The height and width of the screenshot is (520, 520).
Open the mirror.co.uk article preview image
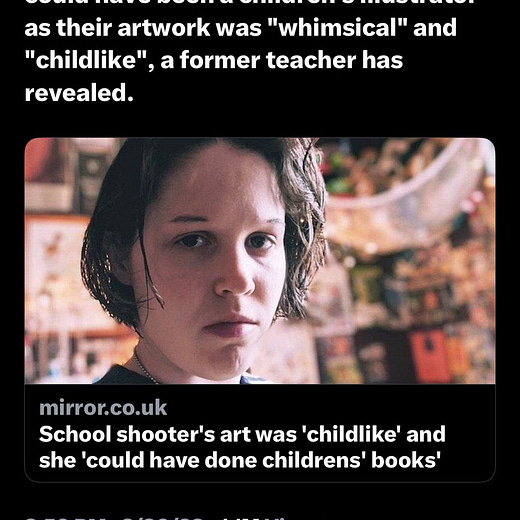(260, 261)
